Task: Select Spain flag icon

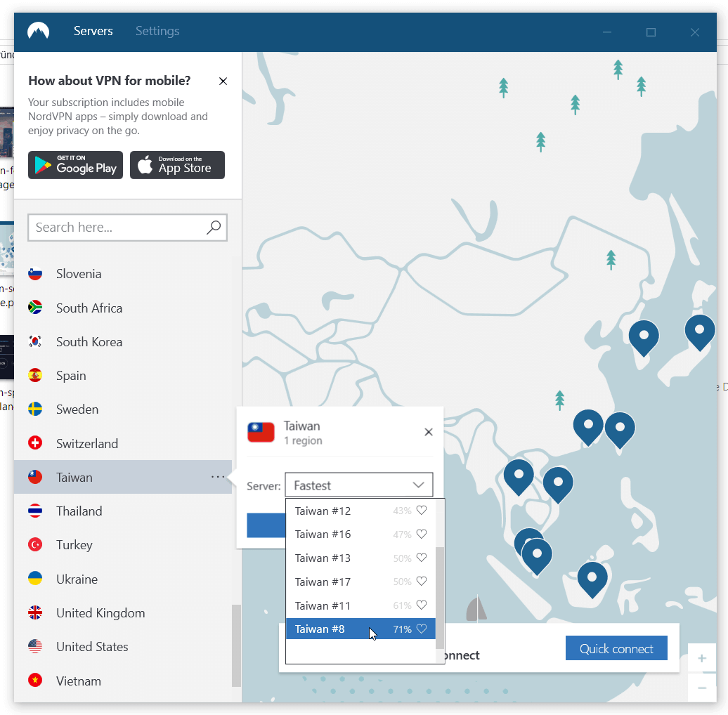Action: point(35,375)
